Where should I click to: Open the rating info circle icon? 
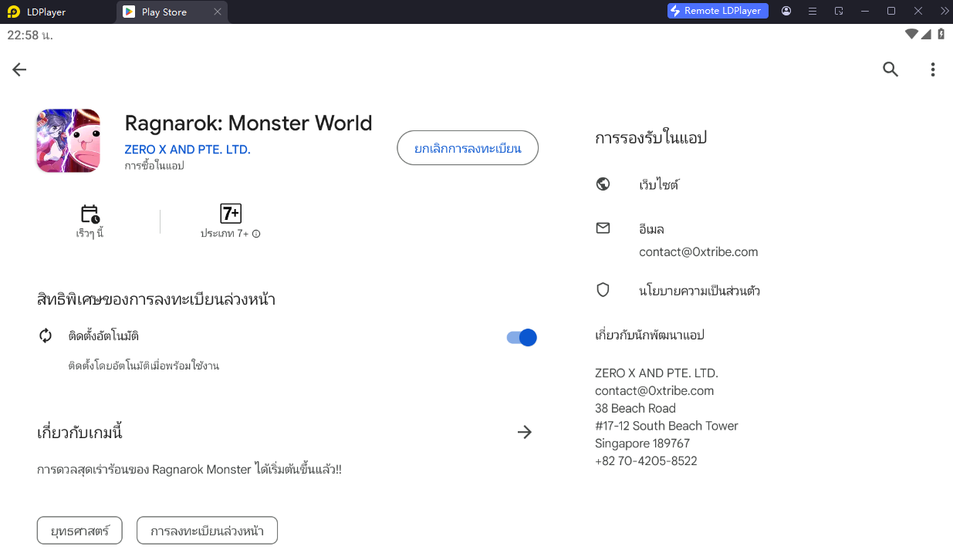tap(256, 234)
